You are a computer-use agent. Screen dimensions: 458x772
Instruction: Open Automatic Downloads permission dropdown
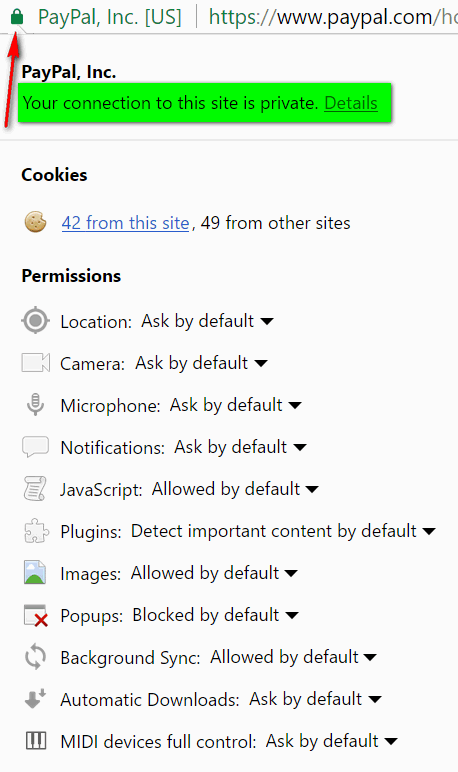pyautogui.click(x=315, y=699)
